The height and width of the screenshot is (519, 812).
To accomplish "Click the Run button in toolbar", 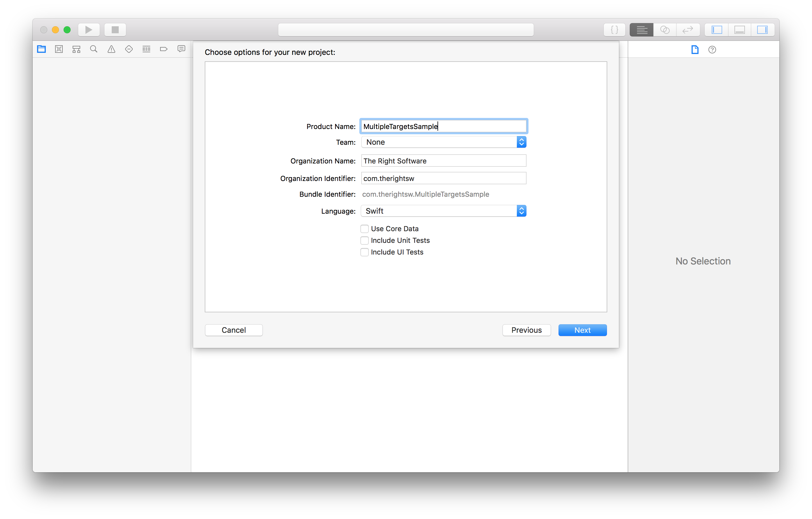I will coord(88,28).
